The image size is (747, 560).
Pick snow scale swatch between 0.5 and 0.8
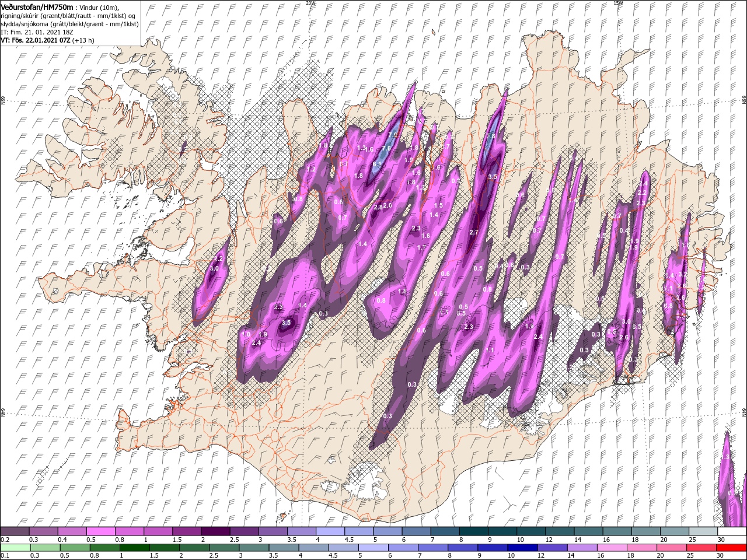101,531
